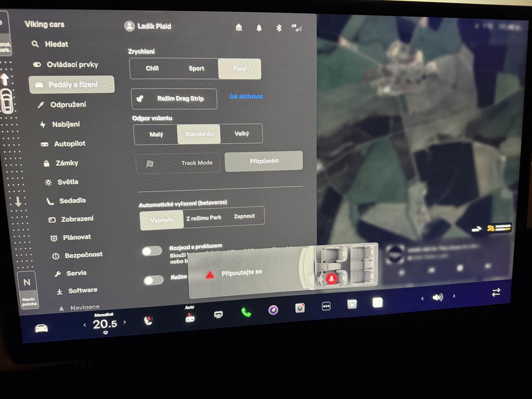The image size is (532, 399).
Task: Open Plánovat scheduling settings
Action: coord(70,237)
